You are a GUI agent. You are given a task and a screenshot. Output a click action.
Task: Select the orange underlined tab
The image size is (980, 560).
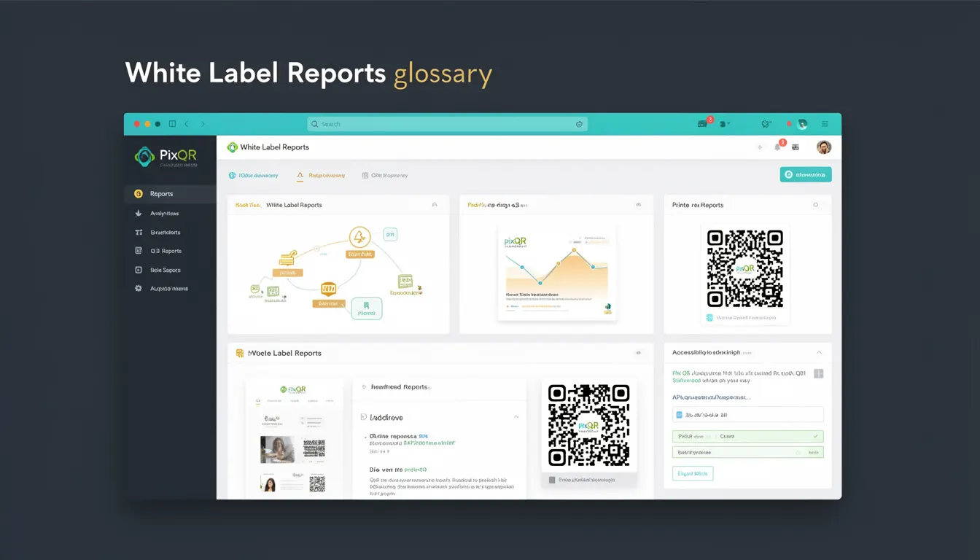(321, 176)
